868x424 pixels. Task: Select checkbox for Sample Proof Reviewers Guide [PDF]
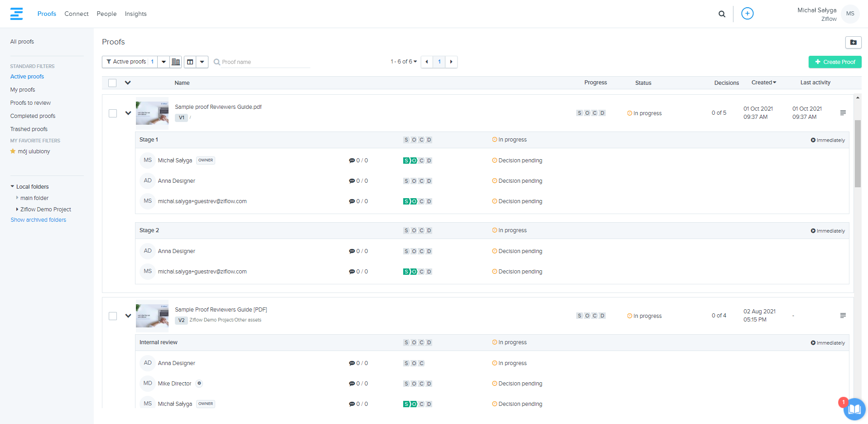113,316
